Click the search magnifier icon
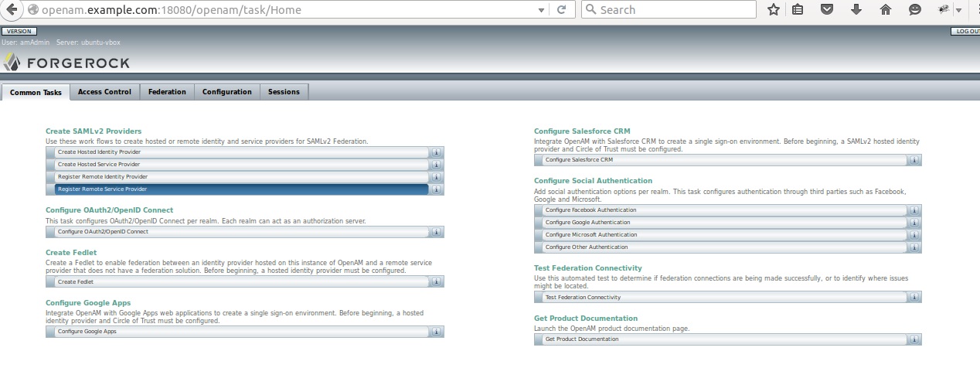The height and width of the screenshot is (368, 980). (x=591, y=10)
